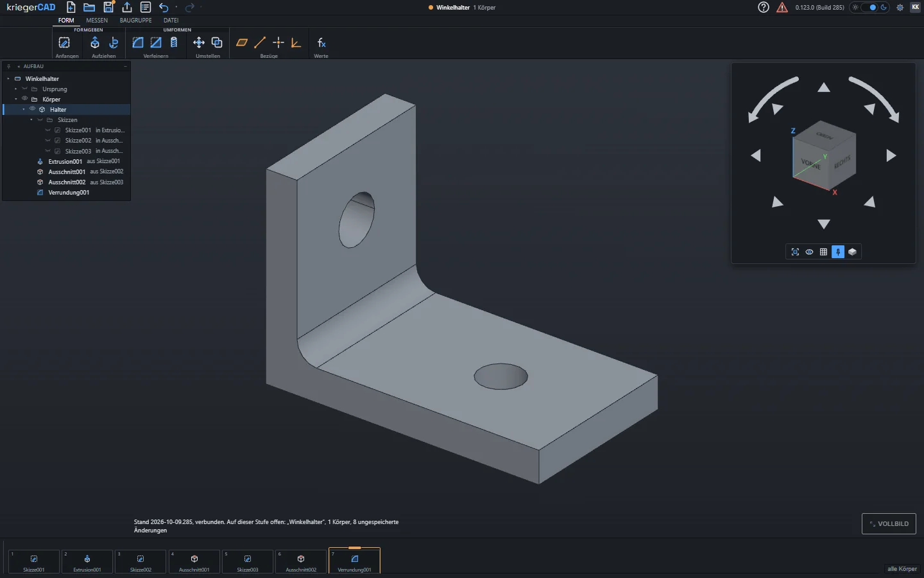
Task: Save the document using the floppy disk icon
Action: [108, 7]
